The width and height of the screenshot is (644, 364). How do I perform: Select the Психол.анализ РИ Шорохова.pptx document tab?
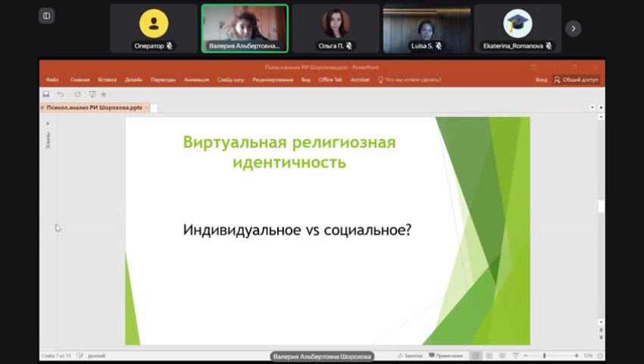click(x=94, y=108)
